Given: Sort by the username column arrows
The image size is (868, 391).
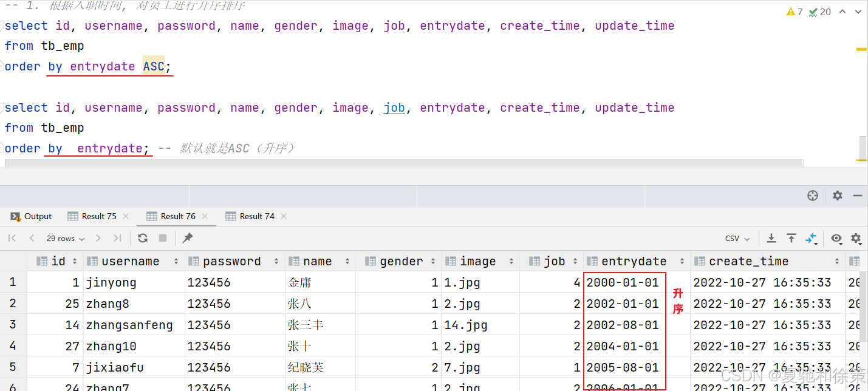Looking at the screenshot, I should (176, 261).
